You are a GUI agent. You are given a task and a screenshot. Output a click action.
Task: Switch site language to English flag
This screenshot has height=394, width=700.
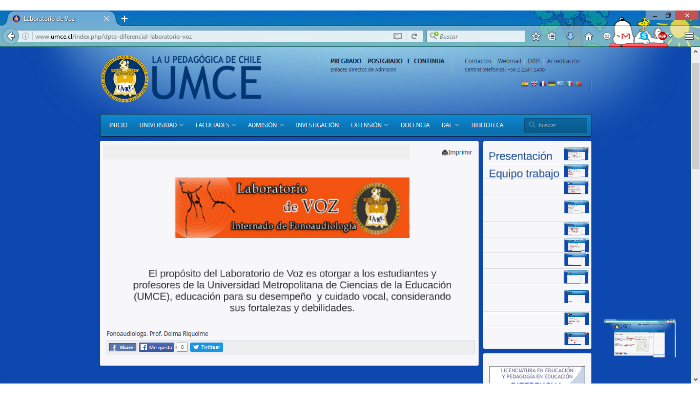click(x=534, y=83)
